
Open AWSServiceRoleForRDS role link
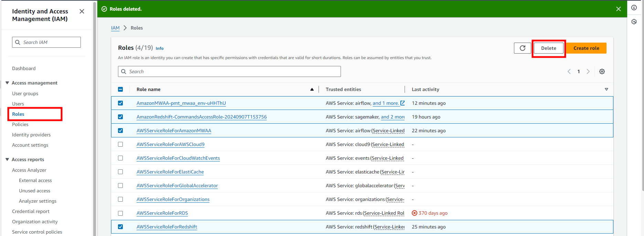[162, 213]
